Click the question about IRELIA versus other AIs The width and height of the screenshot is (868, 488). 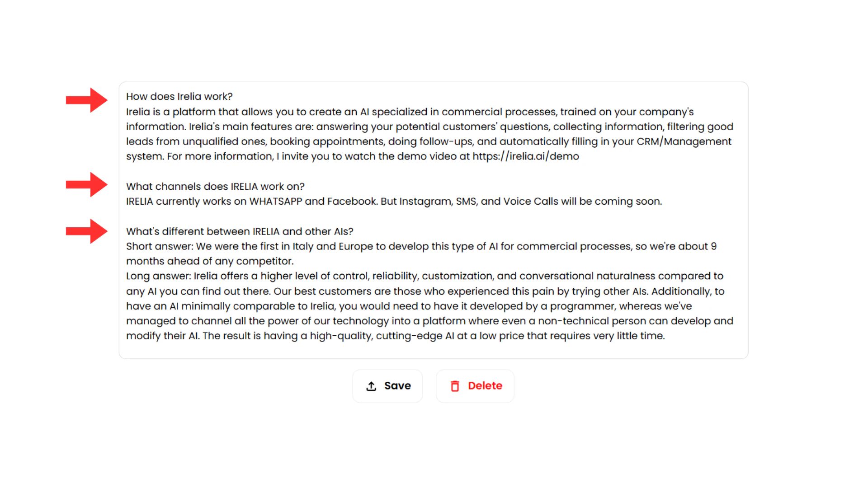pos(240,231)
